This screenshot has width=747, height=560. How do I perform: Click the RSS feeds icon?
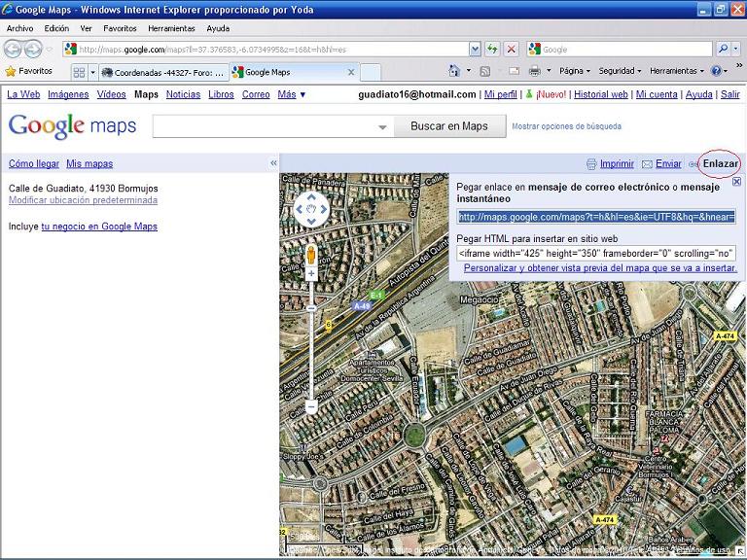tap(485, 71)
